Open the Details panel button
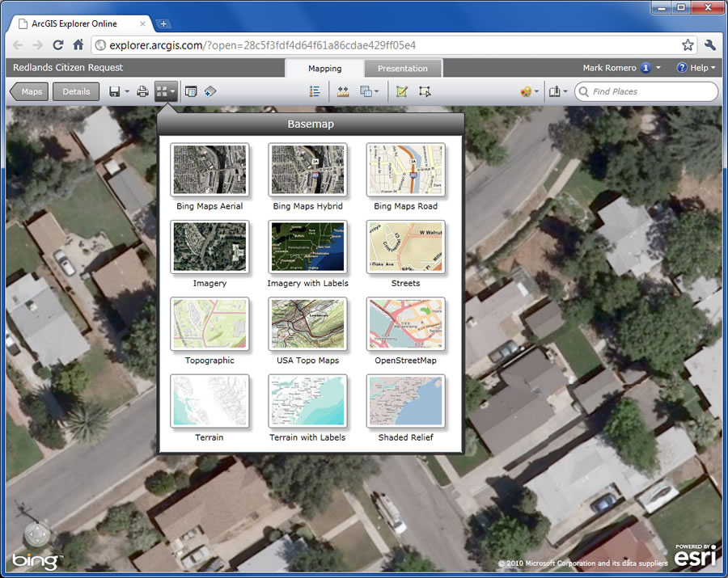The height and width of the screenshot is (578, 728). pos(76,91)
